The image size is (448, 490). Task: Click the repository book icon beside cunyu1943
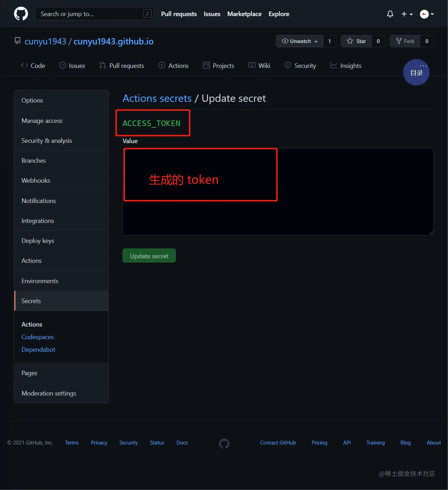point(18,41)
